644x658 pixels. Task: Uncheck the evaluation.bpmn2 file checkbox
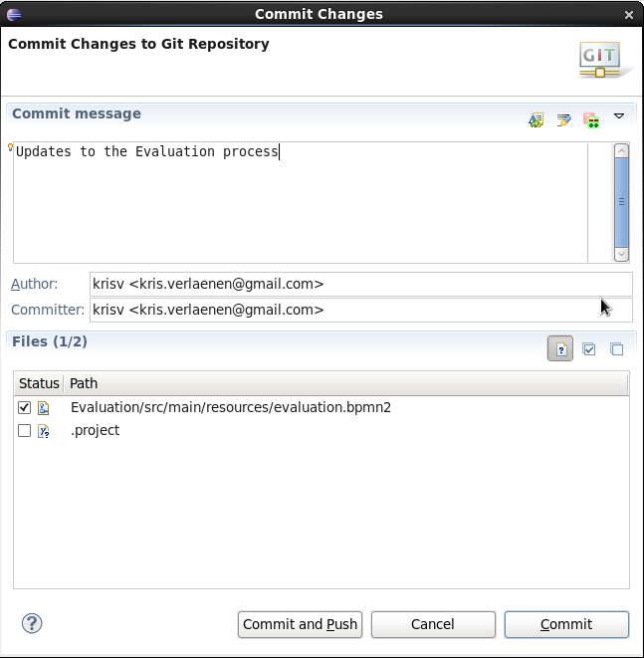coord(25,407)
